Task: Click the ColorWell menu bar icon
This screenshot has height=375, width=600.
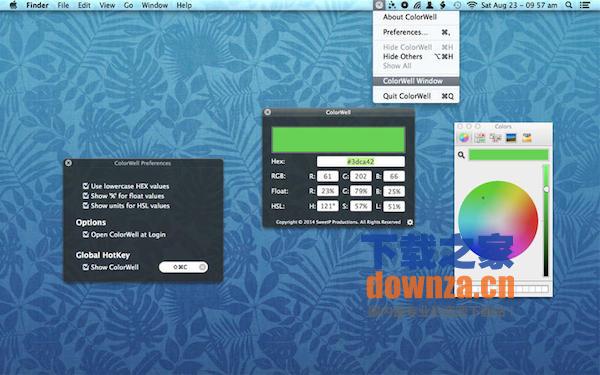Action: click(378, 5)
